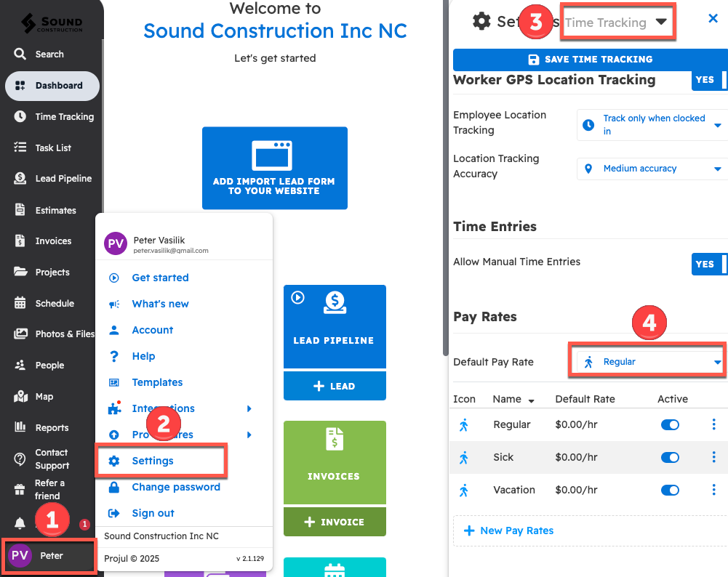The width and height of the screenshot is (728, 577).
Task: Open the Reports sidebar icon
Action: coord(21,428)
